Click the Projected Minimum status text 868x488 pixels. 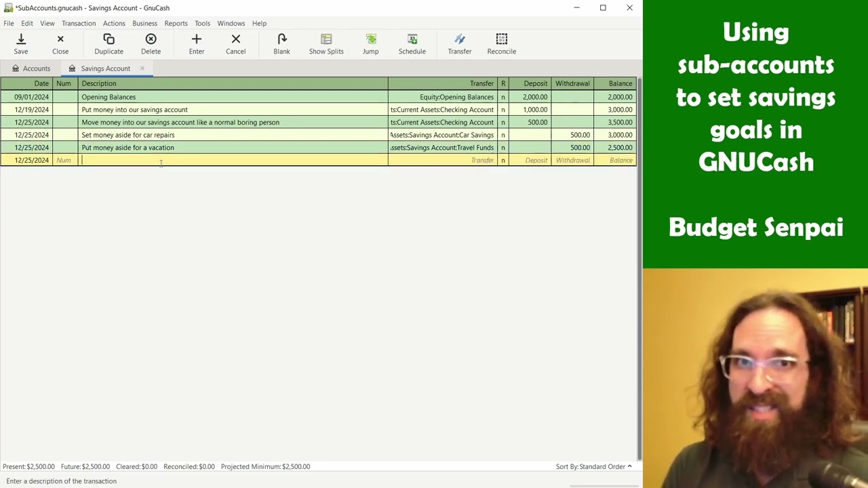pyautogui.click(x=265, y=466)
